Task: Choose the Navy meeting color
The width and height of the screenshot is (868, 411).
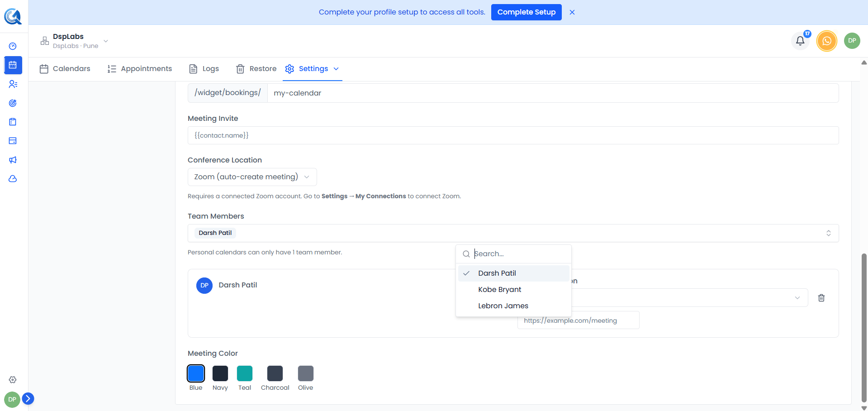Action: 220,373
